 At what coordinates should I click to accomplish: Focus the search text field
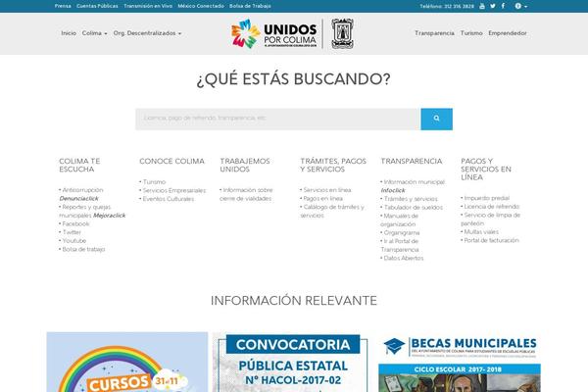pos(278,119)
